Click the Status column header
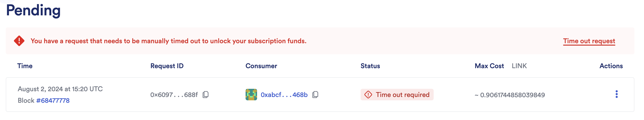Screen dimensions: 644x120 (370, 66)
